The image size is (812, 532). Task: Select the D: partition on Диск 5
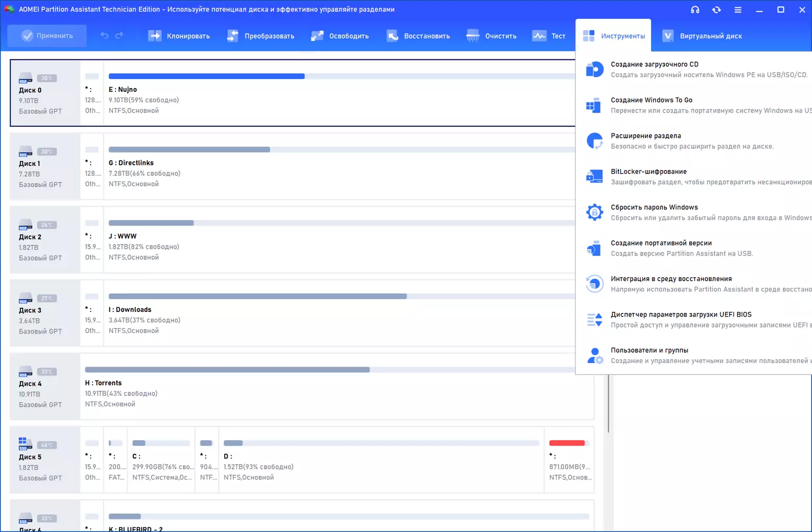coord(382,460)
